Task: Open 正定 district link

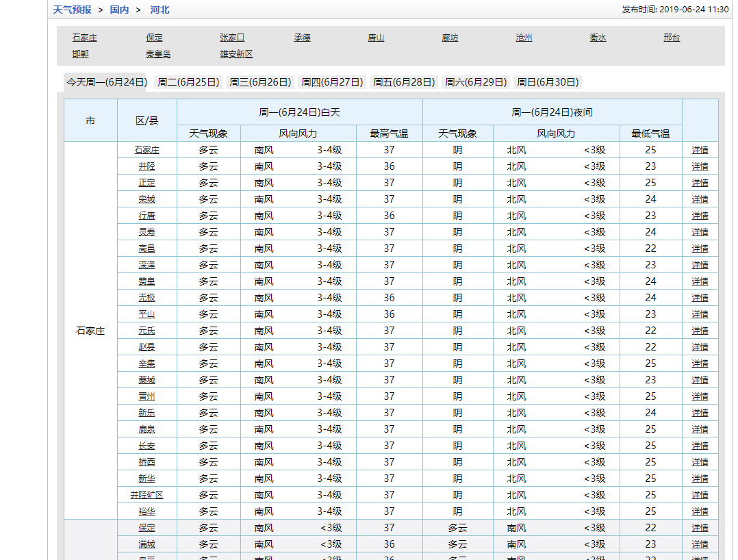Action: click(147, 183)
